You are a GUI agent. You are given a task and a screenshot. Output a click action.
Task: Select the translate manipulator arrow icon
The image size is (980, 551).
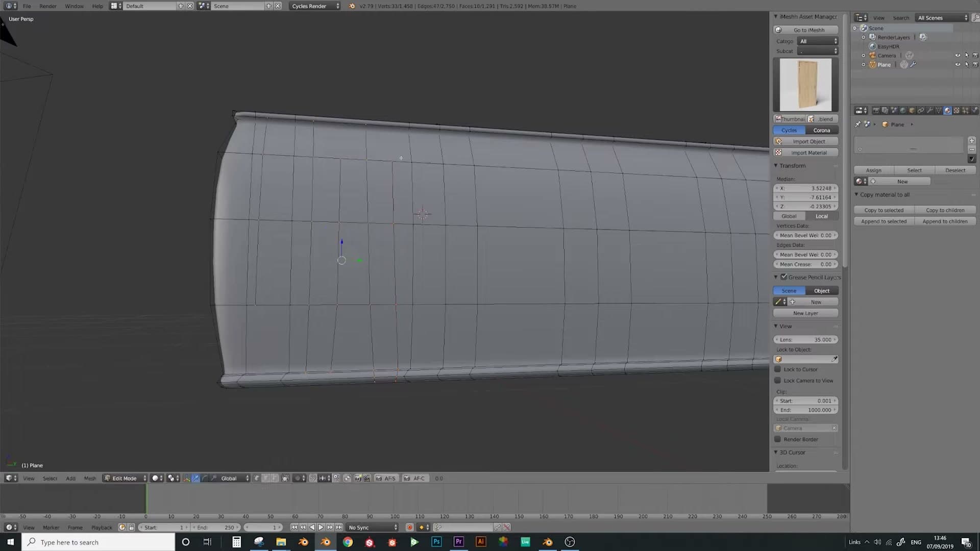tap(195, 478)
